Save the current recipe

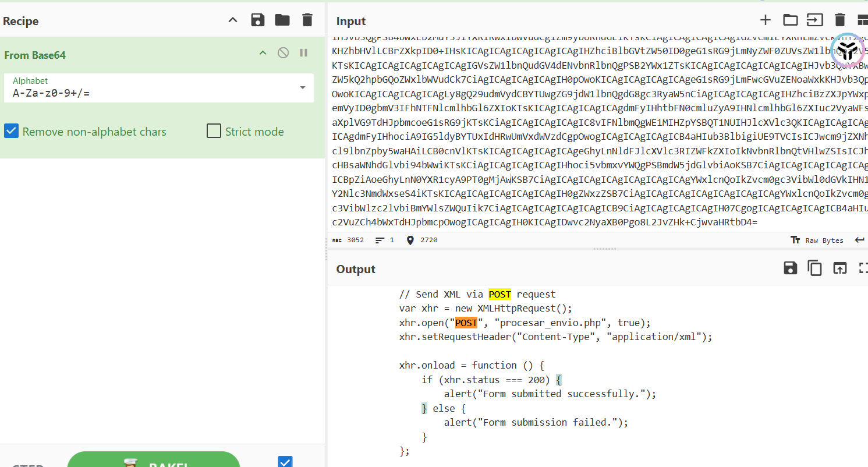coord(257,20)
